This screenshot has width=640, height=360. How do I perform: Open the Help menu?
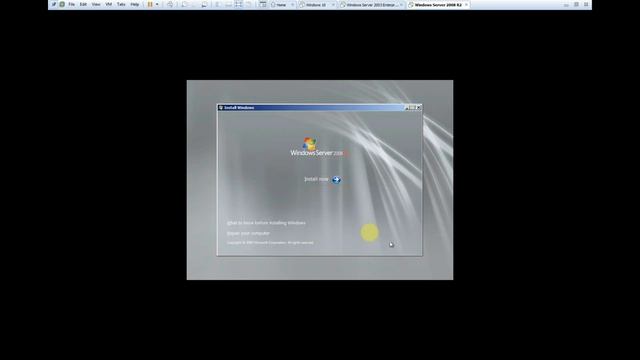(135, 4)
